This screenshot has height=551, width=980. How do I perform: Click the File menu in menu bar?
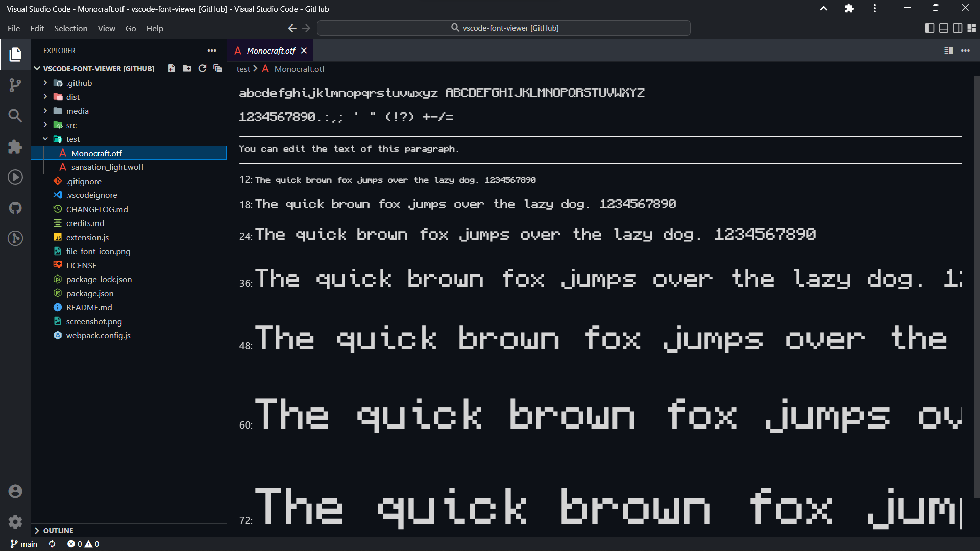tap(13, 28)
